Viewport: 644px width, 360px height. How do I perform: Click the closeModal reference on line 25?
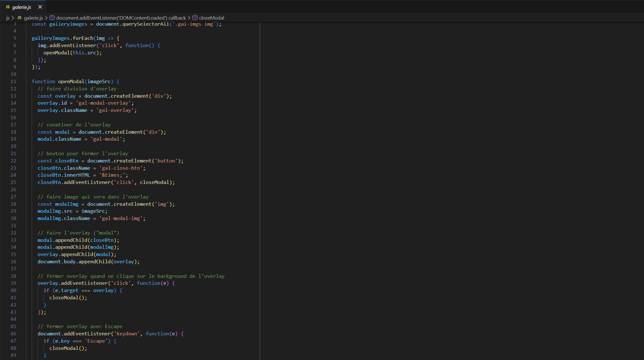tap(154, 182)
